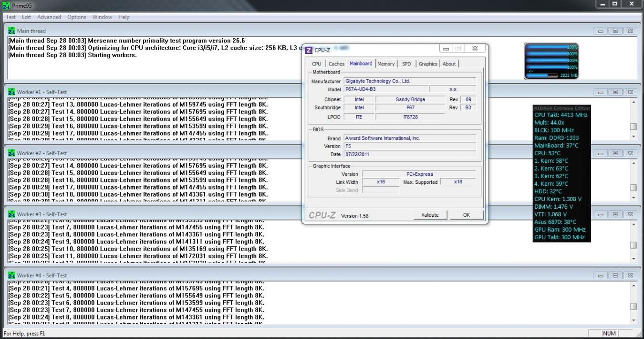The width and height of the screenshot is (644, 339).
Task: Close the Main thread child window
Action: pos(630,31)
